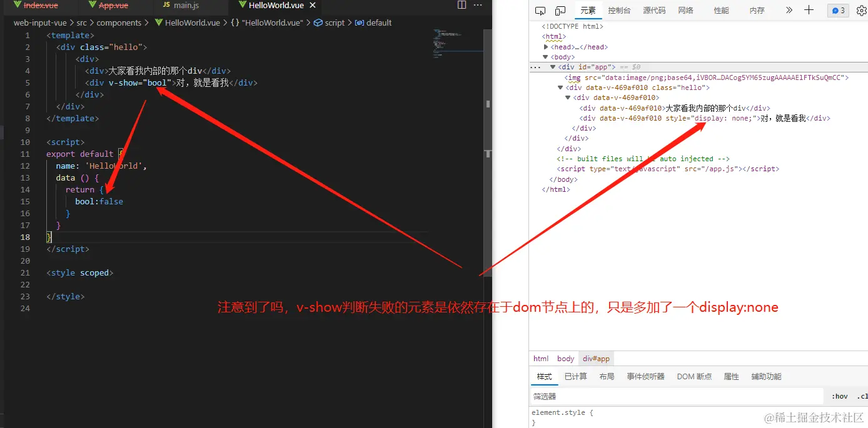Collapse the inner div data-v-469af010 node
The height and width of the screenshot is (428, 868).
[568, 97]
